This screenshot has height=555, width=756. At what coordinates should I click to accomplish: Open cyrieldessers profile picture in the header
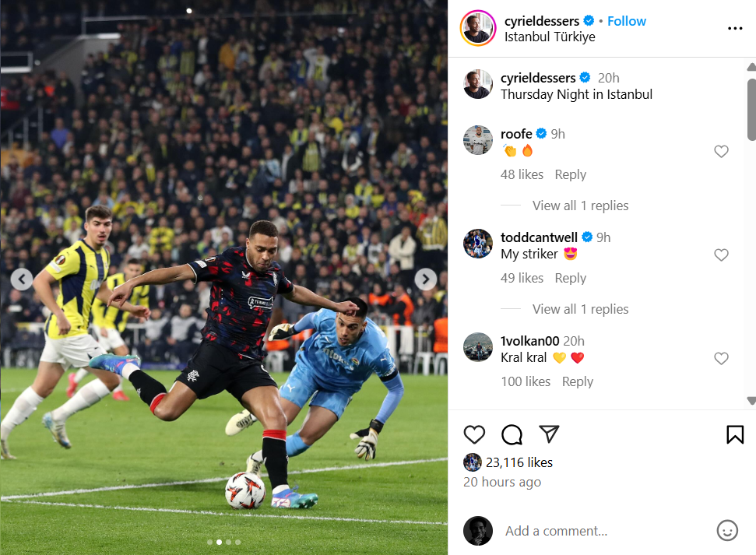[478, 28]
